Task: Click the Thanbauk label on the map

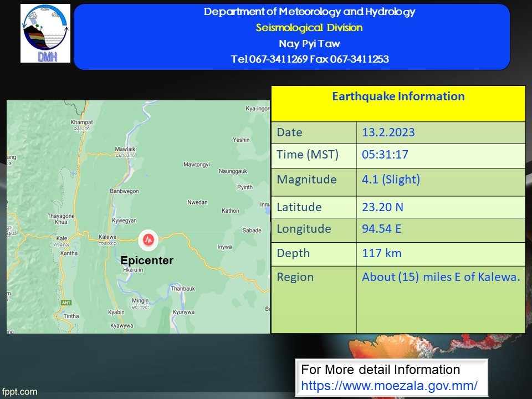Action: click(183, 289)
